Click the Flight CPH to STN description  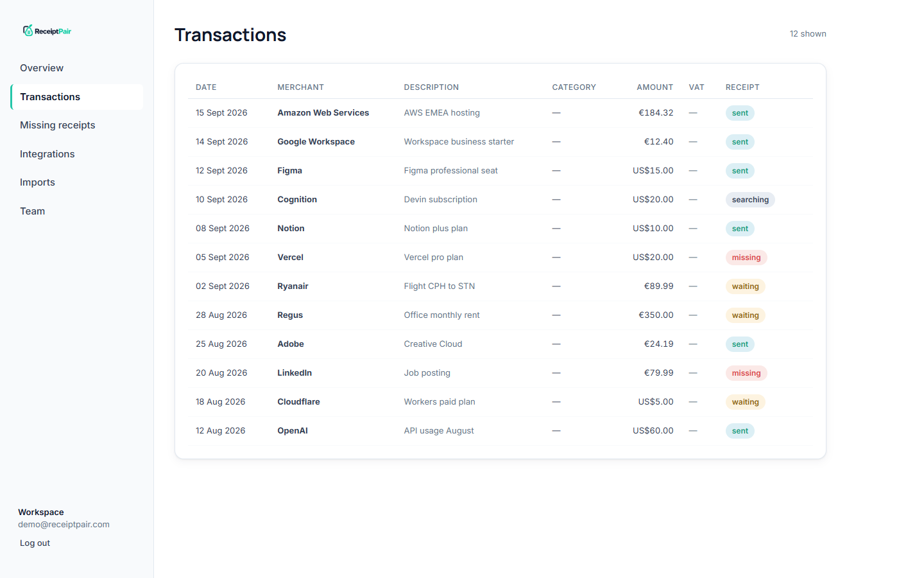pyautogui.click(x=439, y=286)
